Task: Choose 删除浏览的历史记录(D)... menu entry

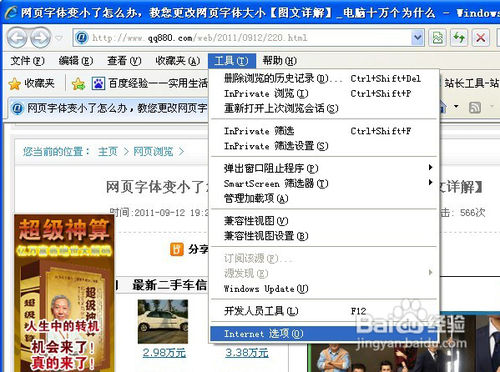Action: pos(323,79)
